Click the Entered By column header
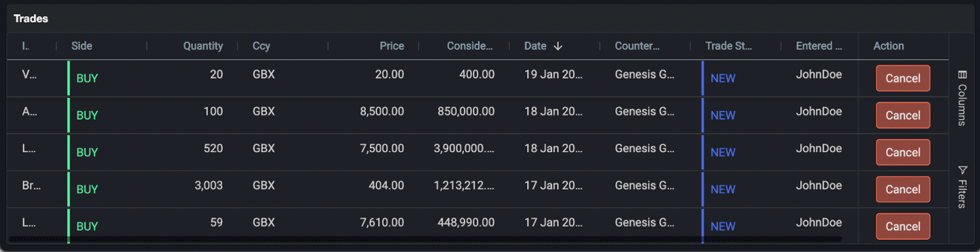 pyautogui.click(x=819, y=46)
